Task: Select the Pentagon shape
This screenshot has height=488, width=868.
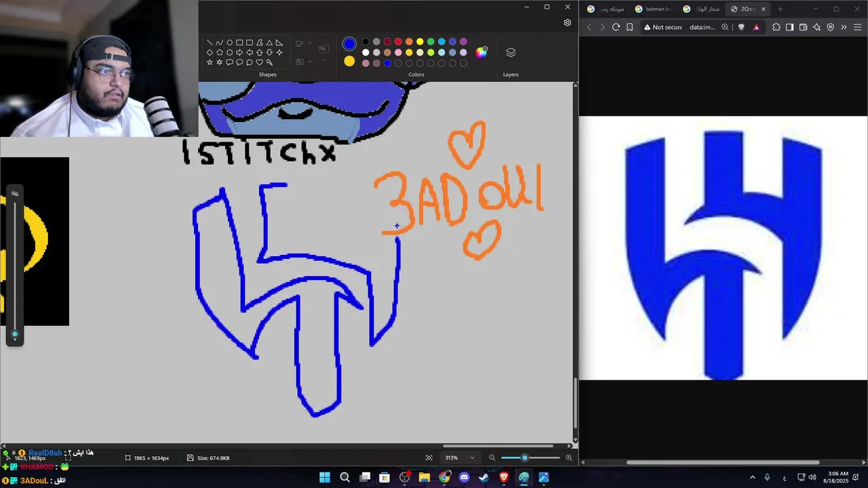Action: [x=220, y=52]
